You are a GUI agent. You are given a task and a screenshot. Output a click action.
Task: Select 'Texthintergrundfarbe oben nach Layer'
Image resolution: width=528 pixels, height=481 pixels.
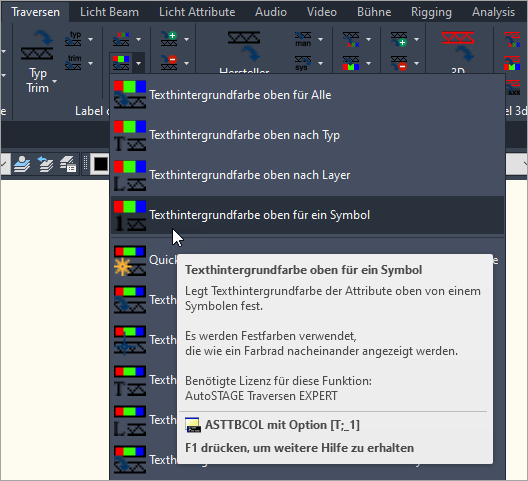[307, 175]
